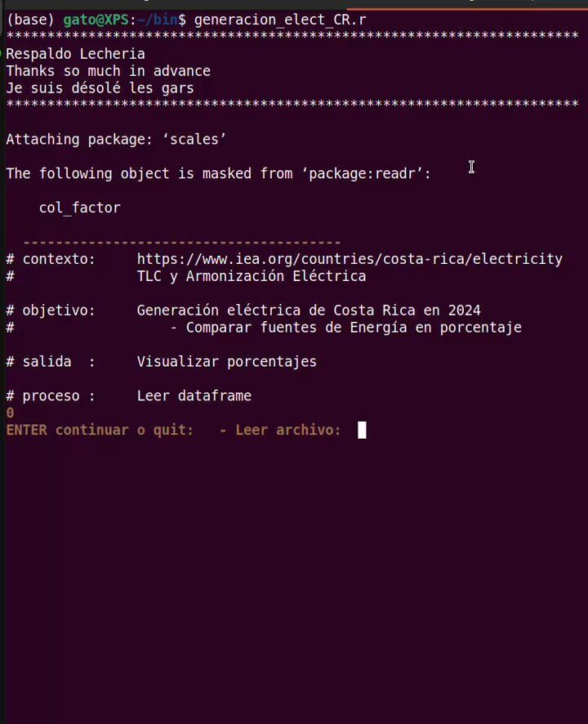Select the "ENTER continuar o quit:" prompt text
Image resolution: width=588 pixels, height=724 pixels.
pos(100,430)
